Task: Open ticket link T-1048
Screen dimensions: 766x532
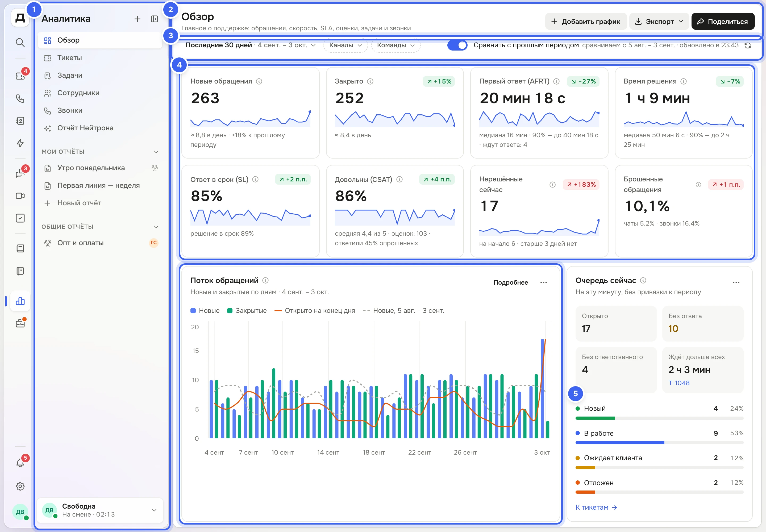Action: 679,383
